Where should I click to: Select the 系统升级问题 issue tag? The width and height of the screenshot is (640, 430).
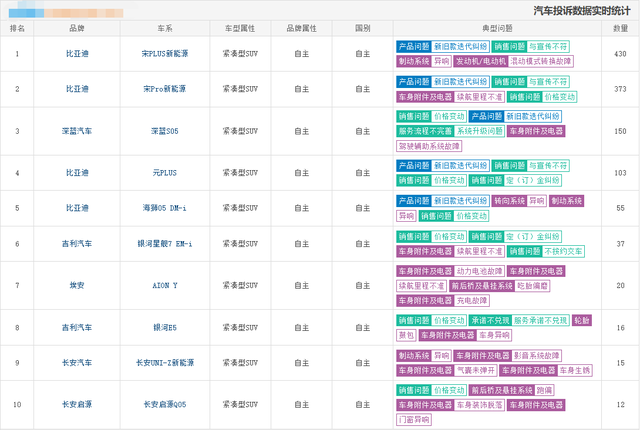(x=480, y=131)
